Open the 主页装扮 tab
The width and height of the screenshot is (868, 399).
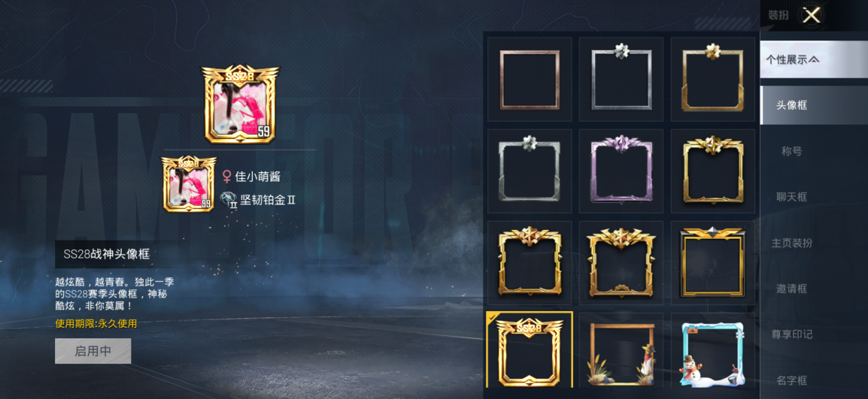[791, 243]
